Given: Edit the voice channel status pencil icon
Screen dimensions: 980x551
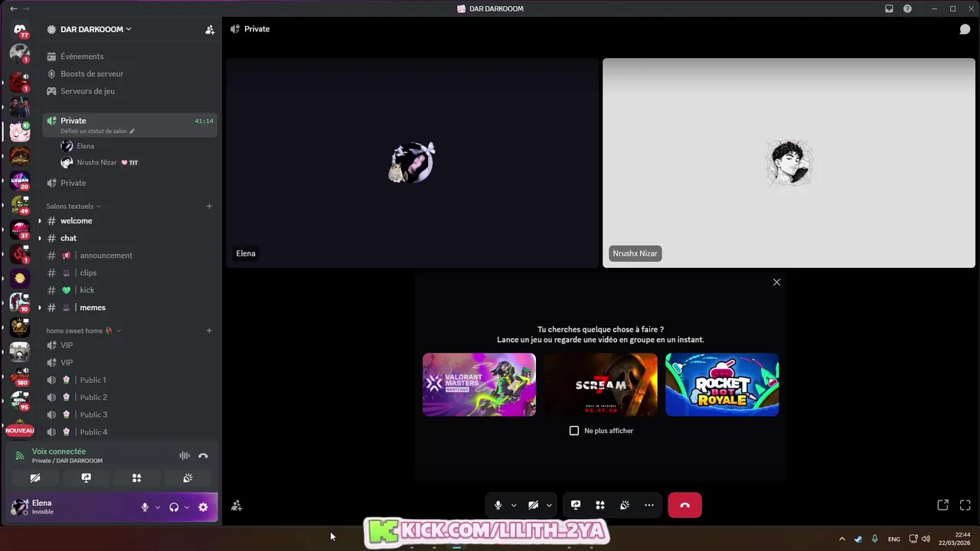Looking at the screenshot, I should pyautogui.click(x=132, y=132).
